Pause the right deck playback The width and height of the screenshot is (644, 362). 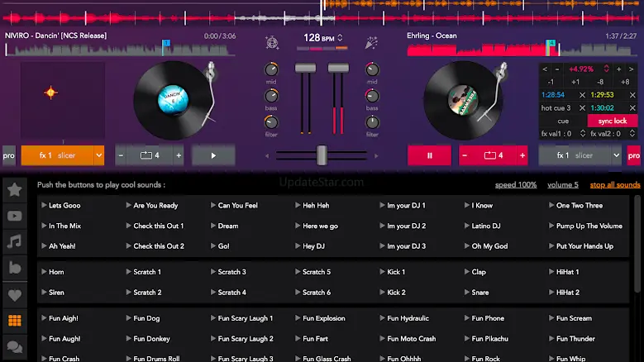(429, 155)
